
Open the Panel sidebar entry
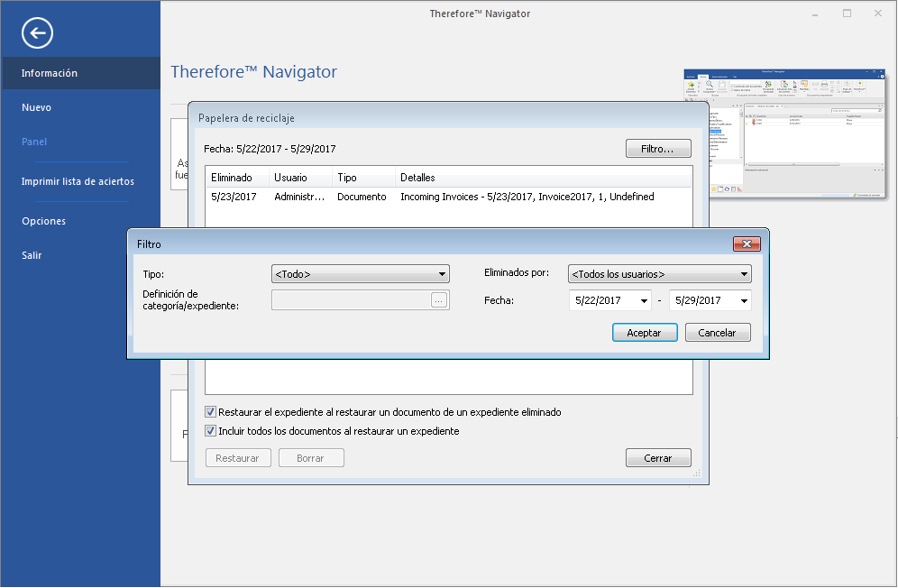pyautogui.click(x=33, y=142)
